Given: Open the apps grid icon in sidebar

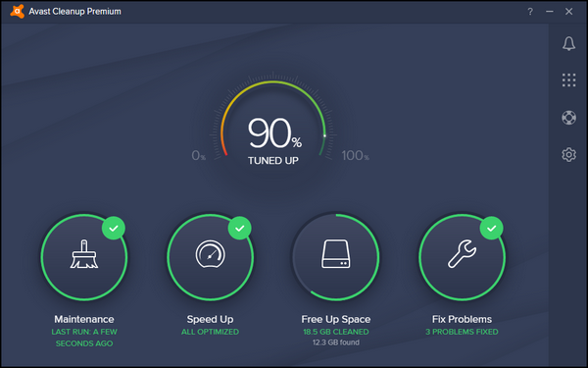Looking at the screenshot, I should click(x=568, y=80).
